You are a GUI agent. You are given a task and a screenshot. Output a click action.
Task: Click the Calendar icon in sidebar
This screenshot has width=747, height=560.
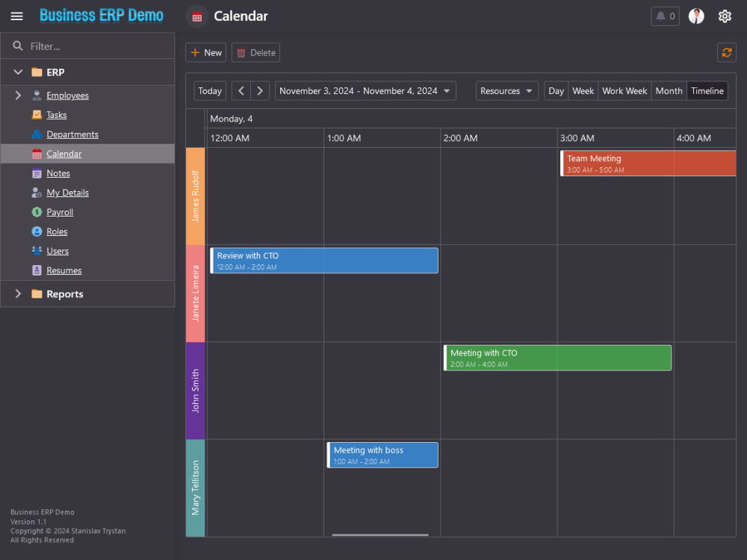coord(37,154)
